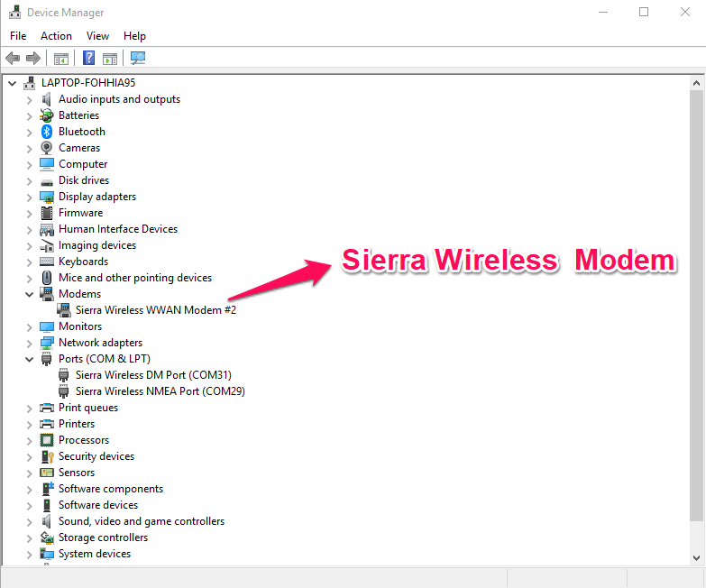
Task: Select the LAPTOP-FOHHIA95 computer name
Action: [x=88, y=83]
